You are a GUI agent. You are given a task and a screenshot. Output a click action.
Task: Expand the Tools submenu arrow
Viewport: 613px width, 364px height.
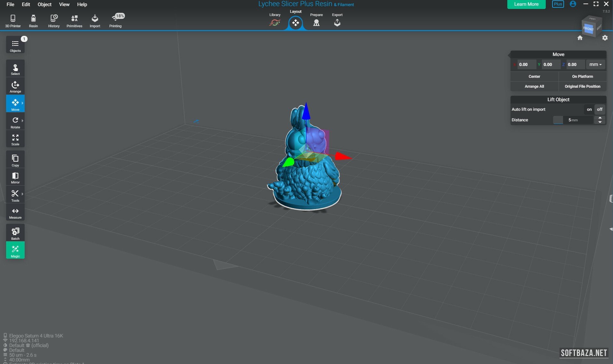pos(22,194)
